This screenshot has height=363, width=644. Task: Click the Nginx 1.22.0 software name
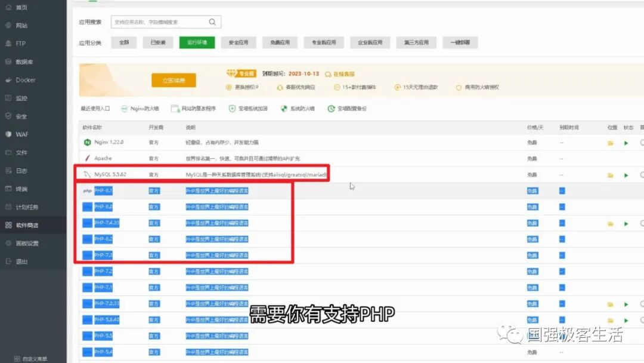pos(109,142)
